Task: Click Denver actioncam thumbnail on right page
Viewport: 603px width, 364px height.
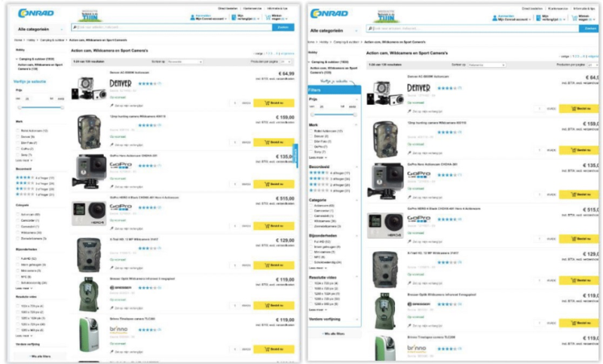Action: point(384,94)
